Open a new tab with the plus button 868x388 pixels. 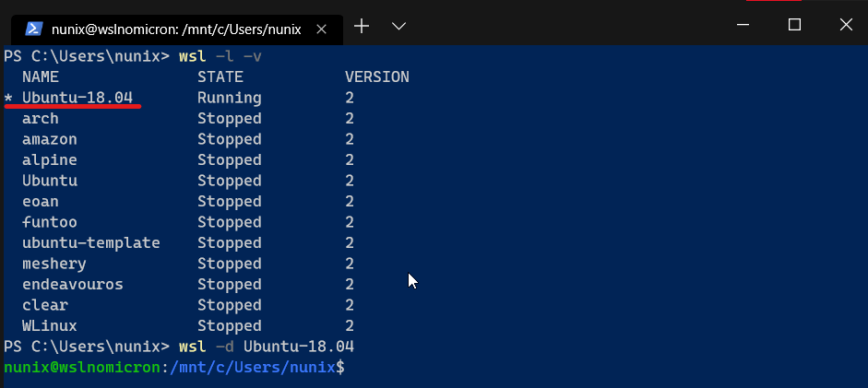click(362, 26)
